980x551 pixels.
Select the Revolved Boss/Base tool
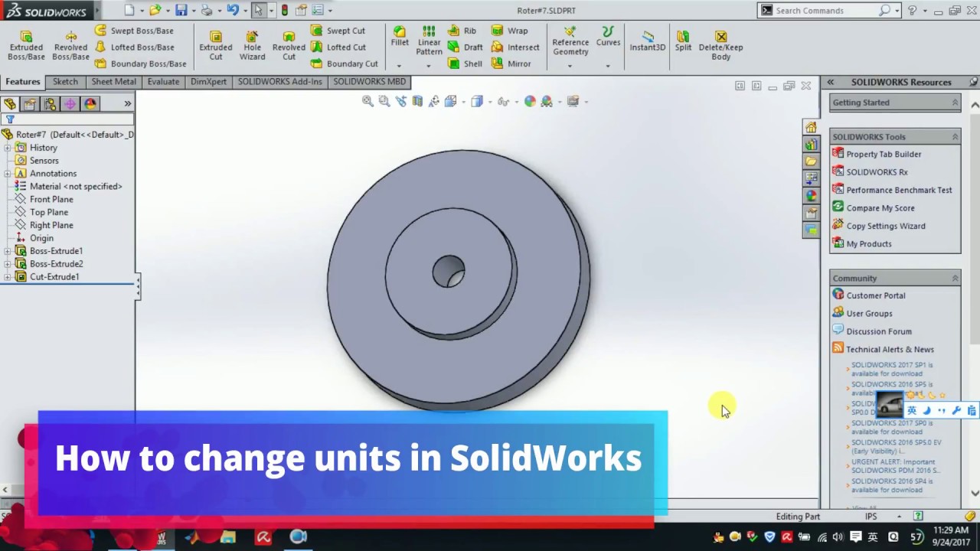(70, 46)
